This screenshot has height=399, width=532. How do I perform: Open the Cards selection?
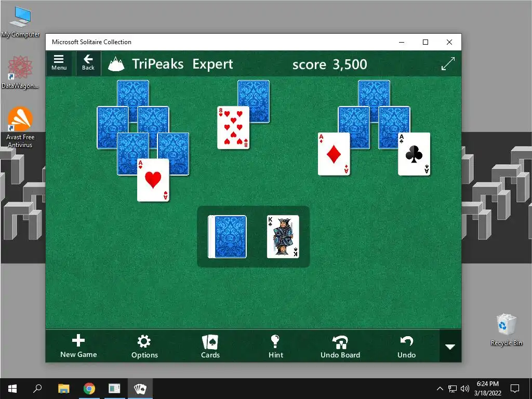click(210, 346)
